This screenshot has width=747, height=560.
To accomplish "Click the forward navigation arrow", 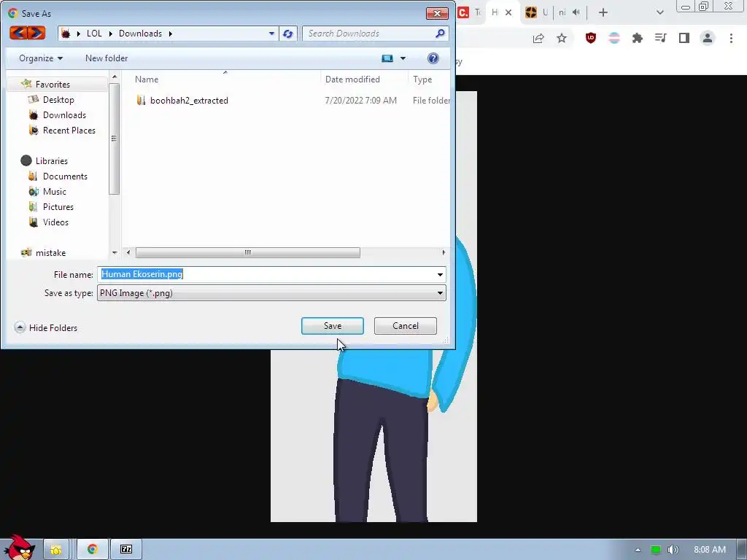I will pos(36,33).
